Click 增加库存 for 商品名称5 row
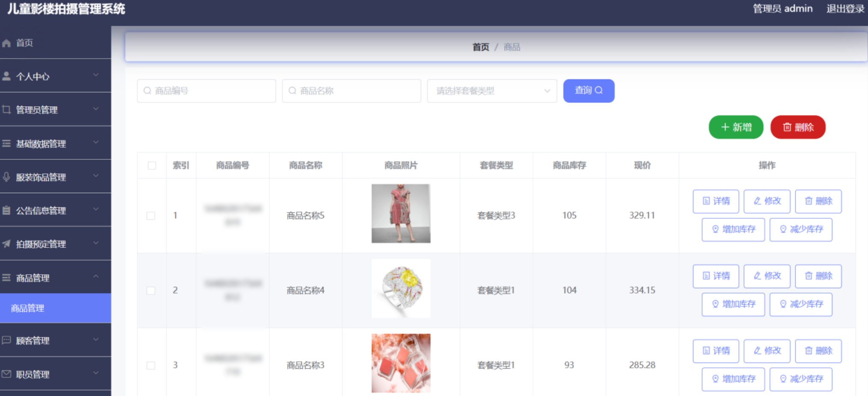 [x=733, y=229]
